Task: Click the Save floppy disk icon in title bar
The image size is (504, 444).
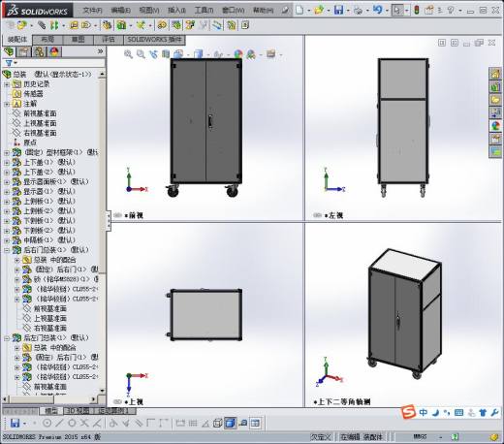Action: pyautogui.click(x=338, y=10)
